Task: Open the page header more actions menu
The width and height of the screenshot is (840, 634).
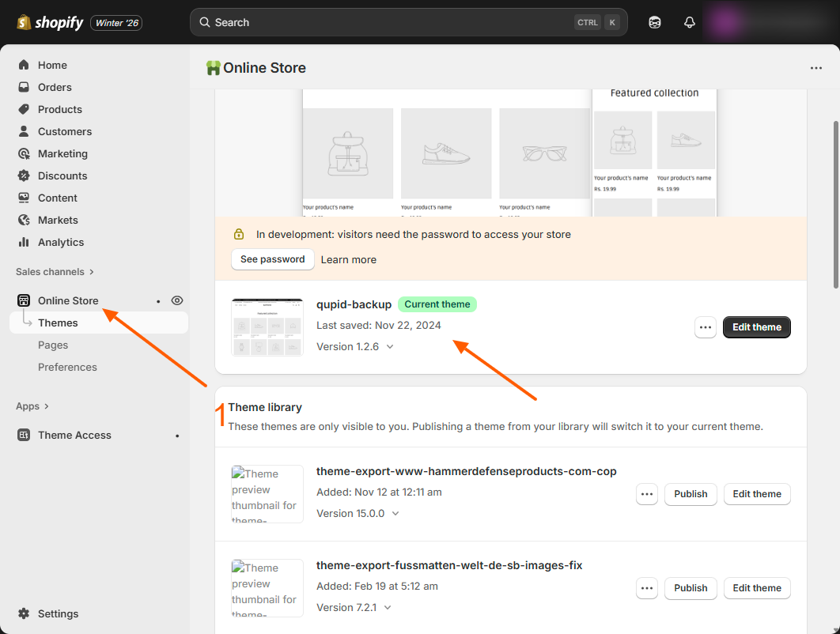Action: pyautogui.click(x=816, y=68)
